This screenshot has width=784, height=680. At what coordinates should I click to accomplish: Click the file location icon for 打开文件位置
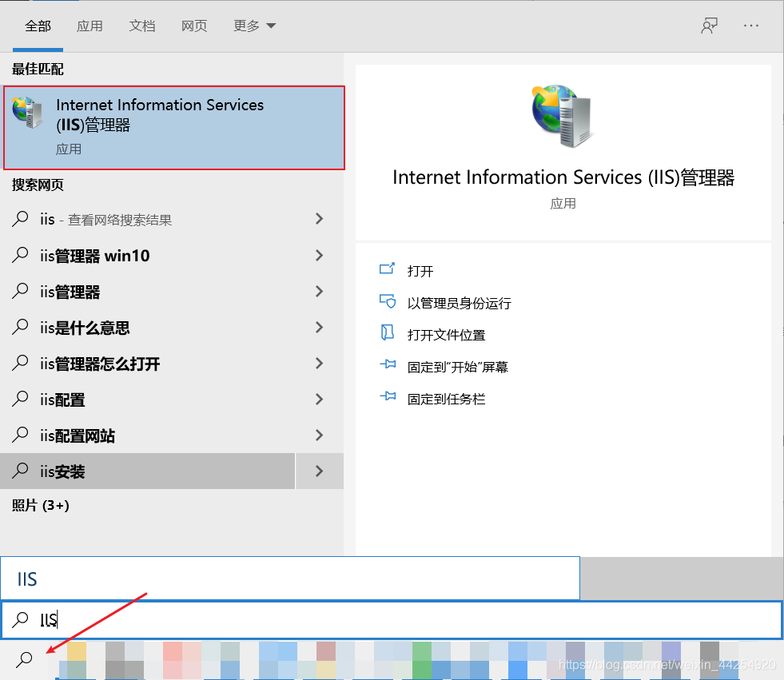pos(387,332)
